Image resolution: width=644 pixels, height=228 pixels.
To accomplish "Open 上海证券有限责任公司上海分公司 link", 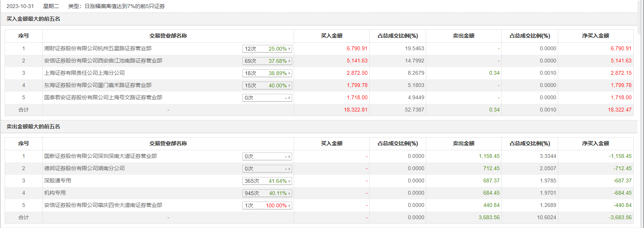I will coord(84,73).
